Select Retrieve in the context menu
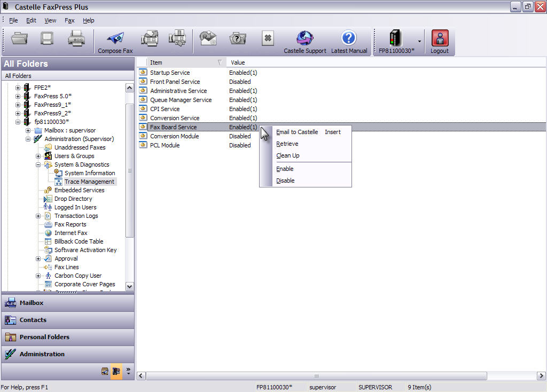The height and width of the screenshot is (392, 547). point(287,144)
